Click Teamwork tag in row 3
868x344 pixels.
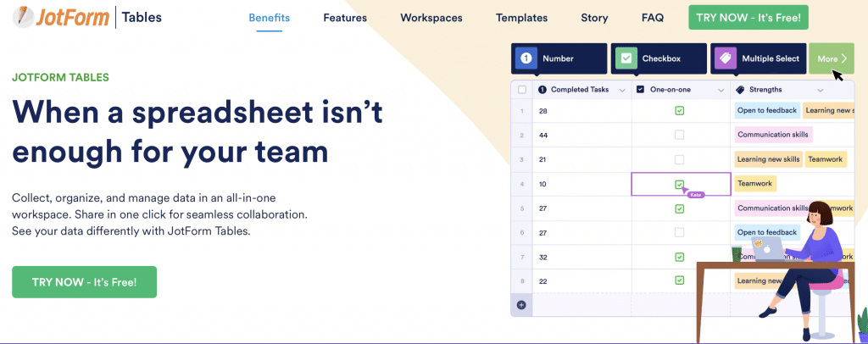[826, 159]
